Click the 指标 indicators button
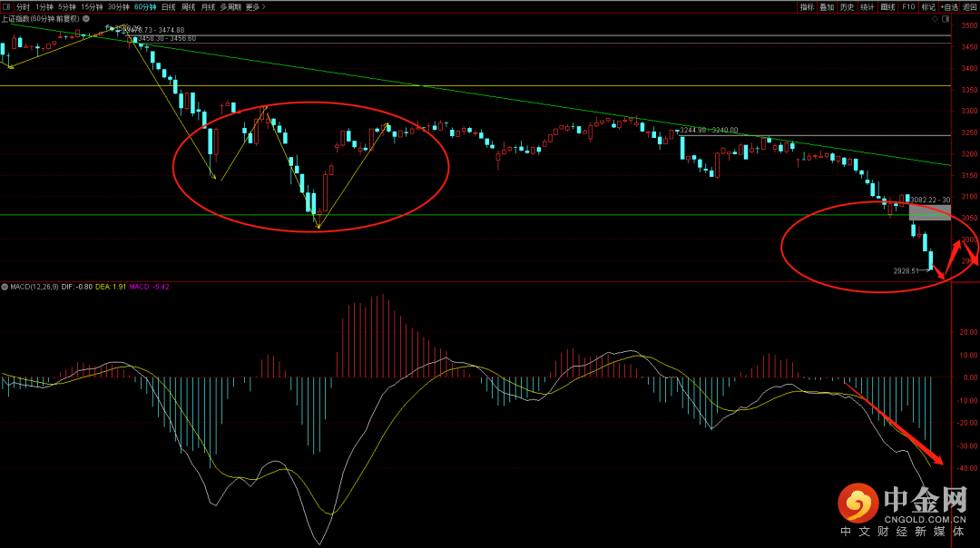 click(x=807, y=6)
